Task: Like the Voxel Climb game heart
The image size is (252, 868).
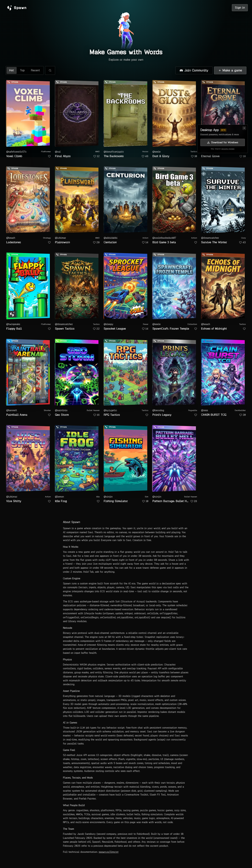Action: click(x=49, y=156)
